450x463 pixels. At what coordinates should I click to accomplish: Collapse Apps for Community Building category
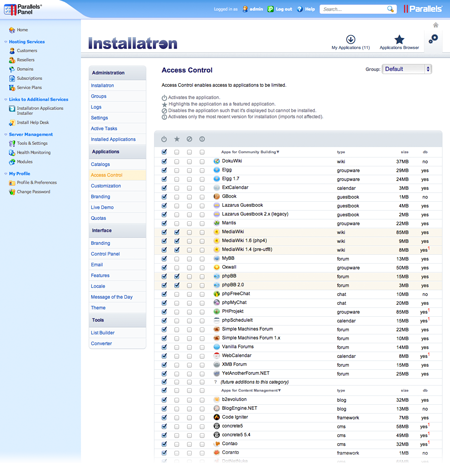pyautogui.click(x=250, y=152)
